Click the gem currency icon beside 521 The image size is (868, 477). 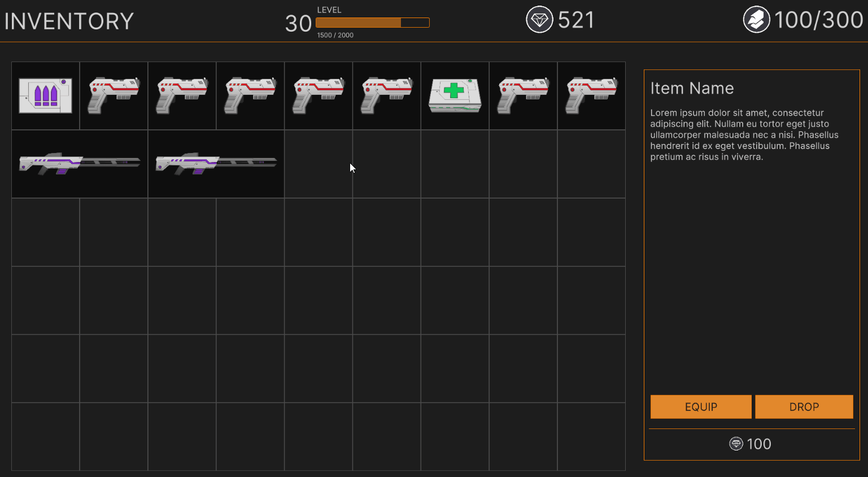point(539,20)
